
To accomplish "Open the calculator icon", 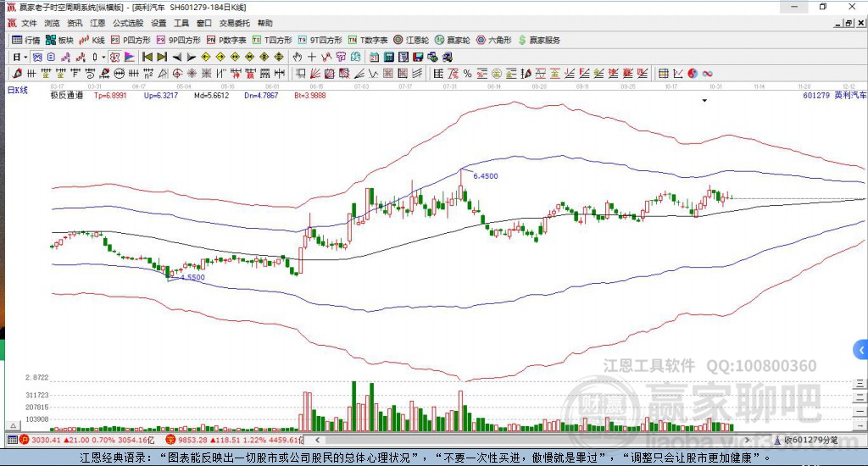I will coord(388,57).
